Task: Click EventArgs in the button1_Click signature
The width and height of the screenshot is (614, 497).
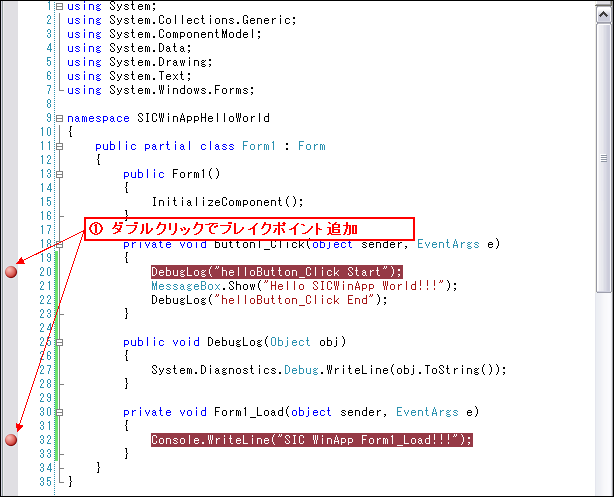Action: [x=448, y=244]
